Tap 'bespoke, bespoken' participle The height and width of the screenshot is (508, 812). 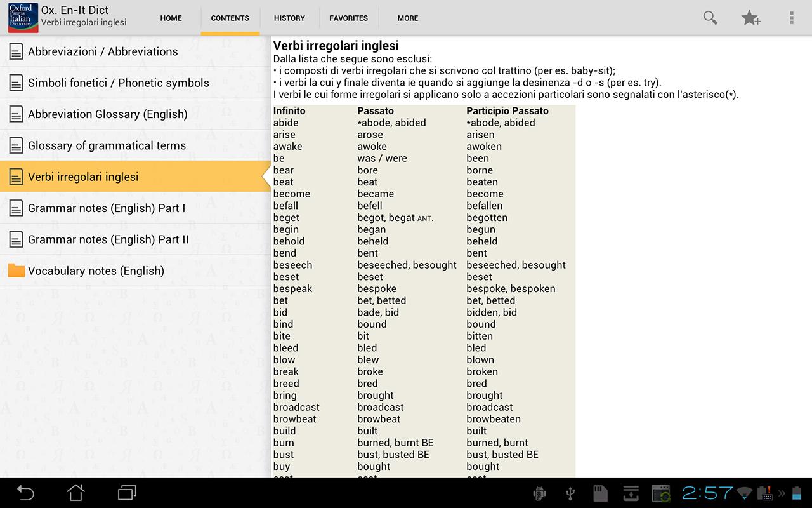[511, 288]
